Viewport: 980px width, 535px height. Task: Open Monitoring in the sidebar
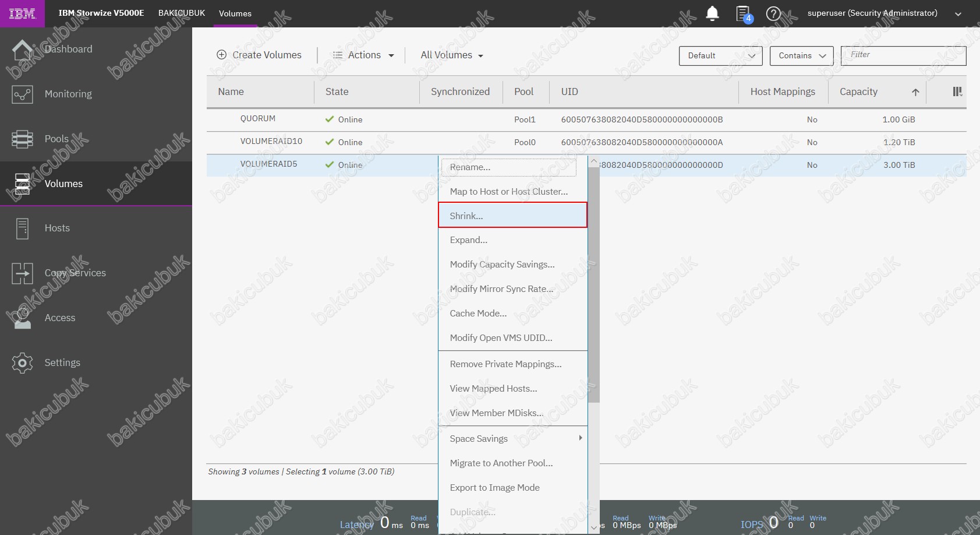tap(68, 94)
